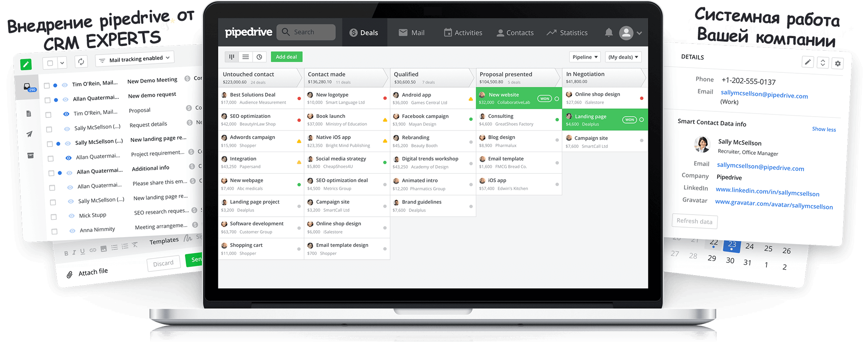Click yellow warning icon on Adwords campaign
The height and width of the screenshot is (342, 868).
(299, 141)
